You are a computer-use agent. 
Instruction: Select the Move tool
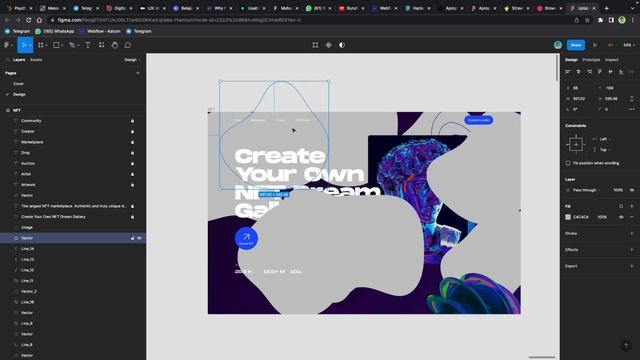23,45
